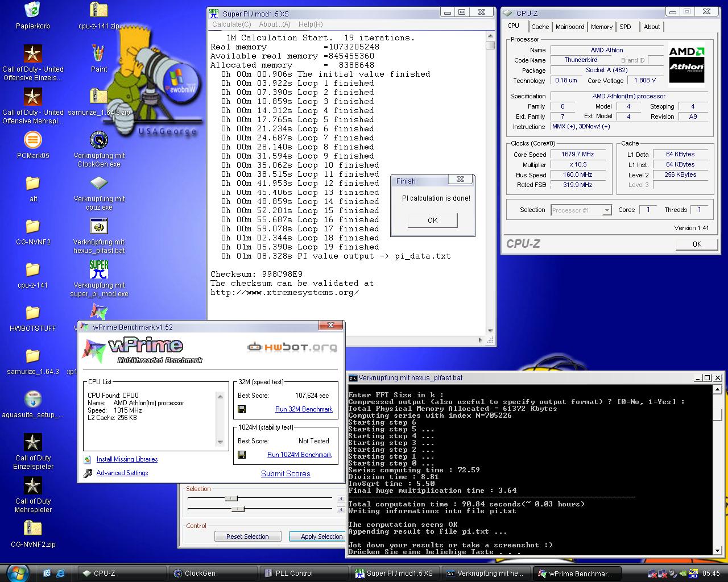Click the hwbot.org logo in wPrime

(x=292, y=346)
